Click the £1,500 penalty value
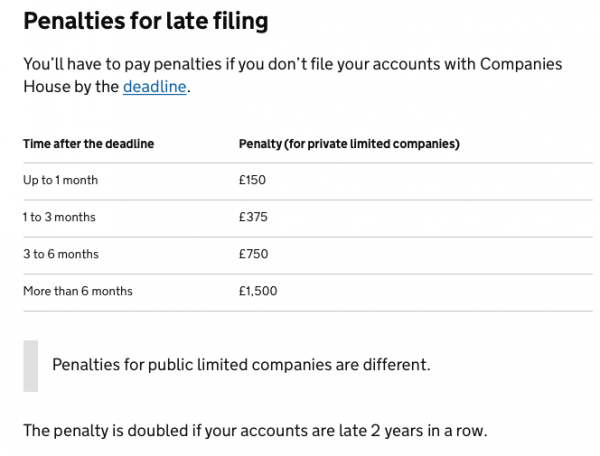600x456 pixels. pos(258,291)
